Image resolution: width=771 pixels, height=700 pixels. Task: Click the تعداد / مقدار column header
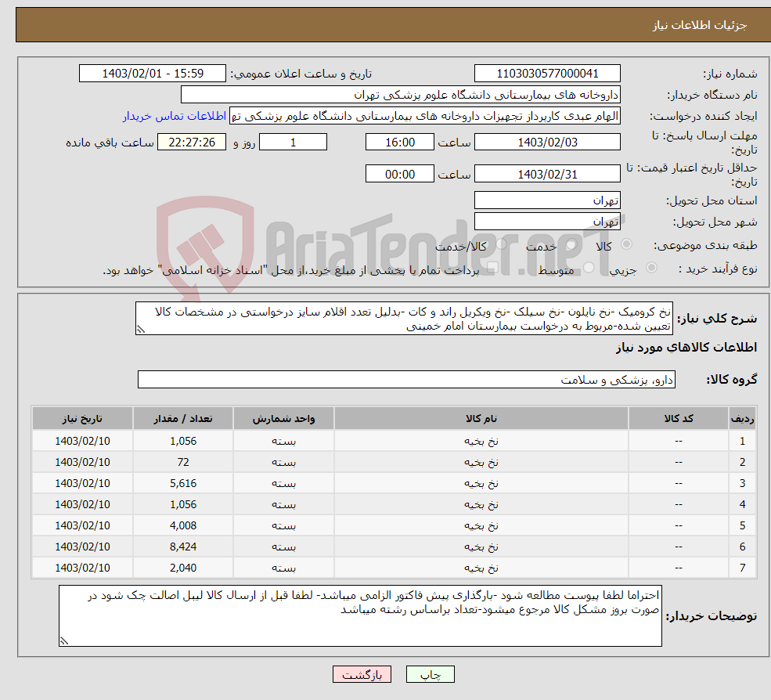tap(183, 419)
